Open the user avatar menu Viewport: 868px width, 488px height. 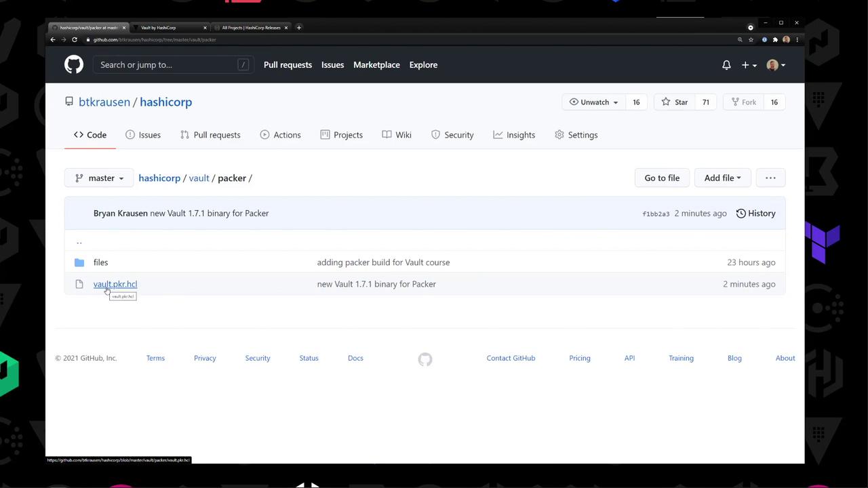coord(776,65)
